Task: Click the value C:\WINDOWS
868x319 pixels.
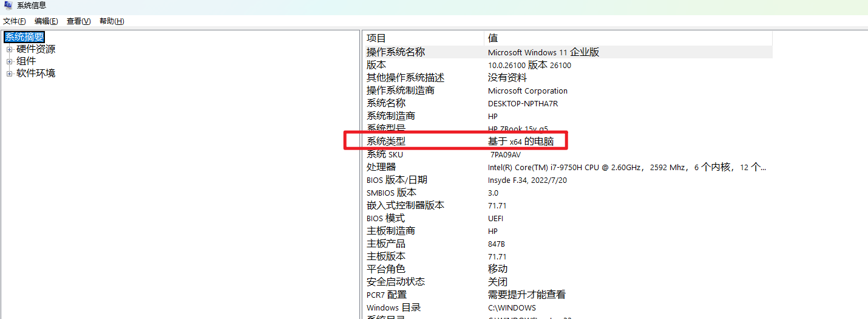Action: click(512, 307)
